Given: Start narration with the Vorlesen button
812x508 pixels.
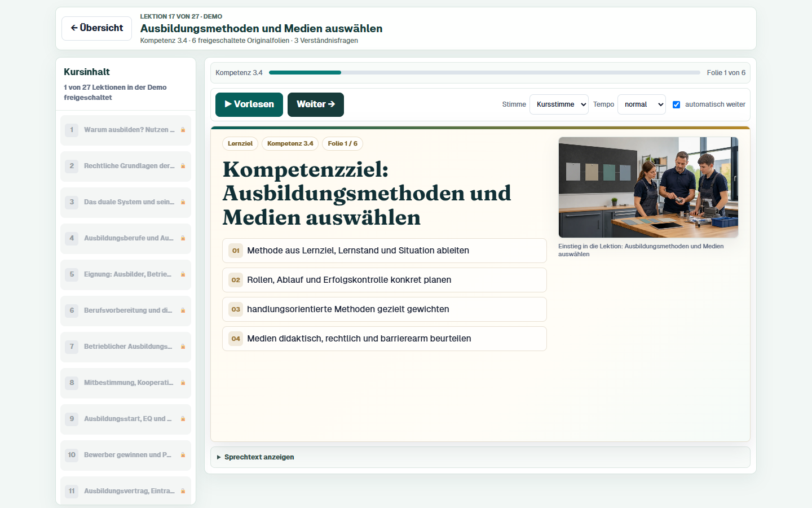Looking at the screenshot, I should [x=249, y=104].
